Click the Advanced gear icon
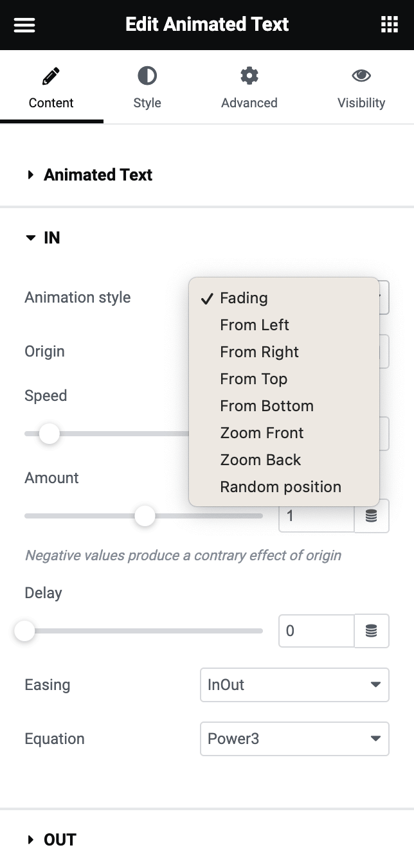Viewport: 414px width, 868px height. [249, 76]
